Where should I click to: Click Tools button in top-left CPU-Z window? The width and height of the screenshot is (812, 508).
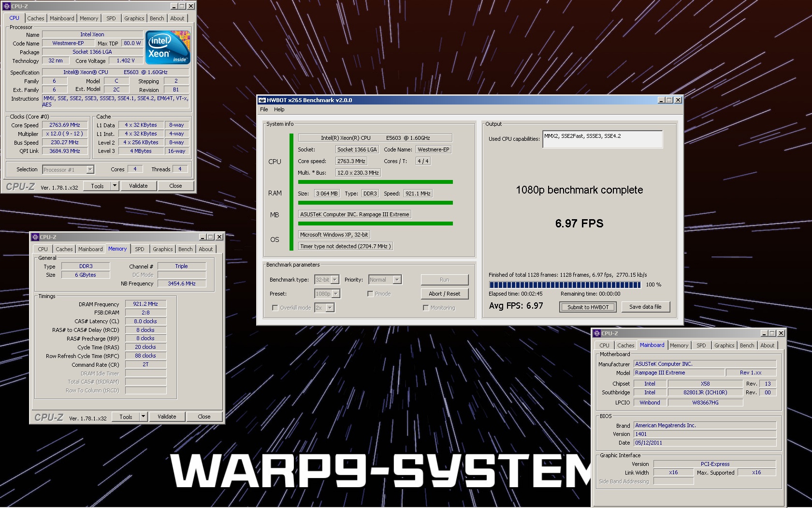pyautogui.click(x=97, y=186)
